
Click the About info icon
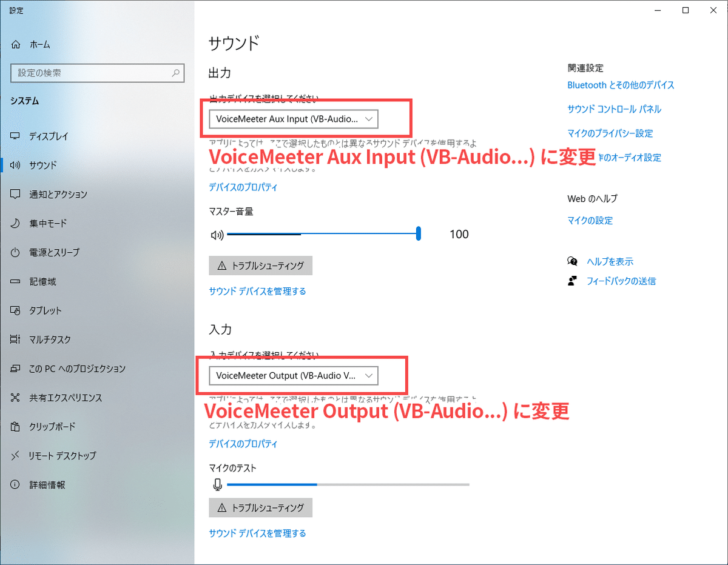coord(16,485)
